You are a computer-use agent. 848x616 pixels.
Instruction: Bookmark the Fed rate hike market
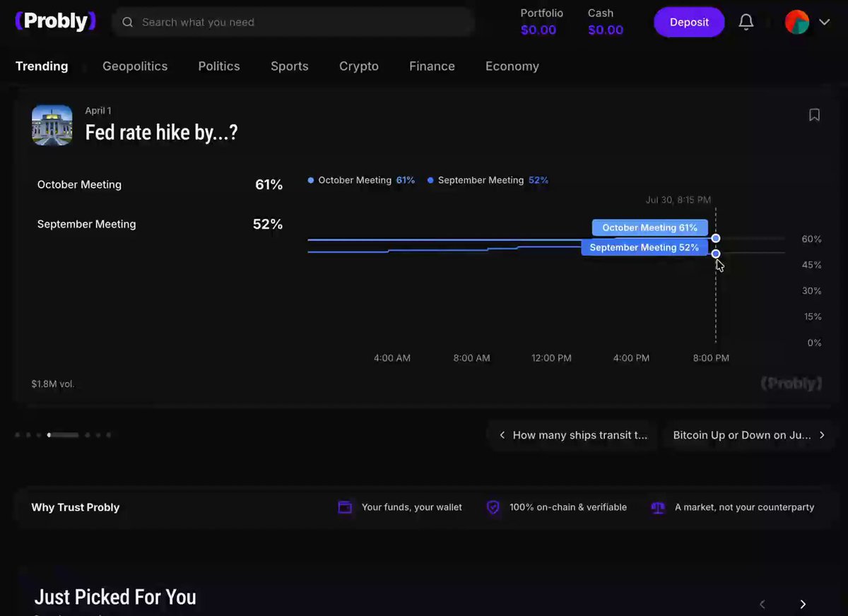click(814, 114)
